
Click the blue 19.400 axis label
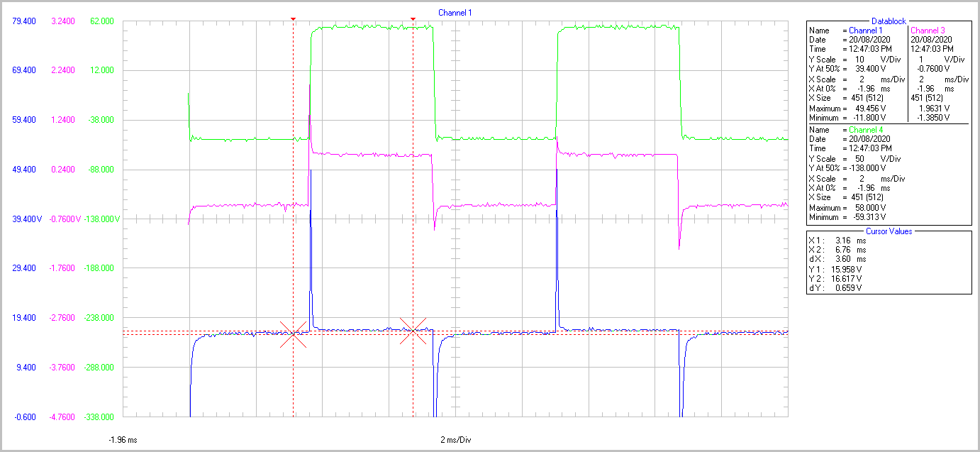[x=24, y=318]
